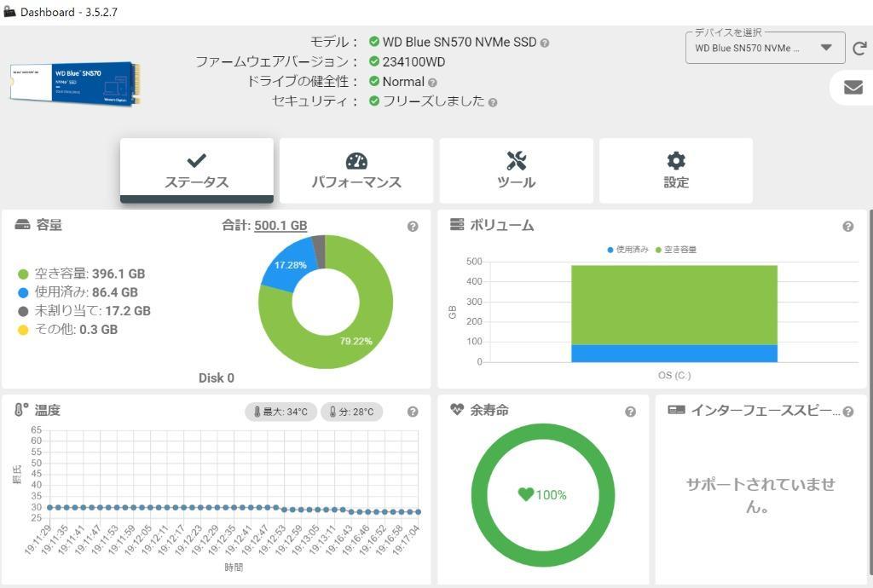Click the OS (C:) axis label
Screen dimensions: 873x588
tap(674, 376)
